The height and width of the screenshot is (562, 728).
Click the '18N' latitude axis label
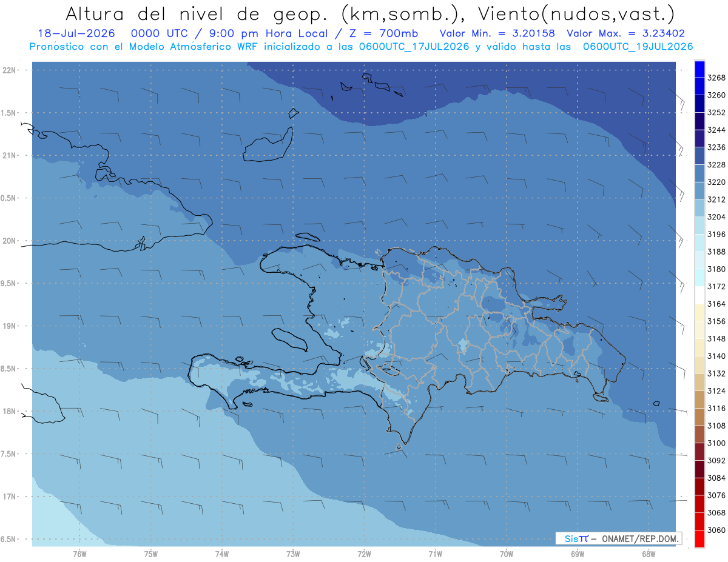pyautogui.click(x=10, y=411)
